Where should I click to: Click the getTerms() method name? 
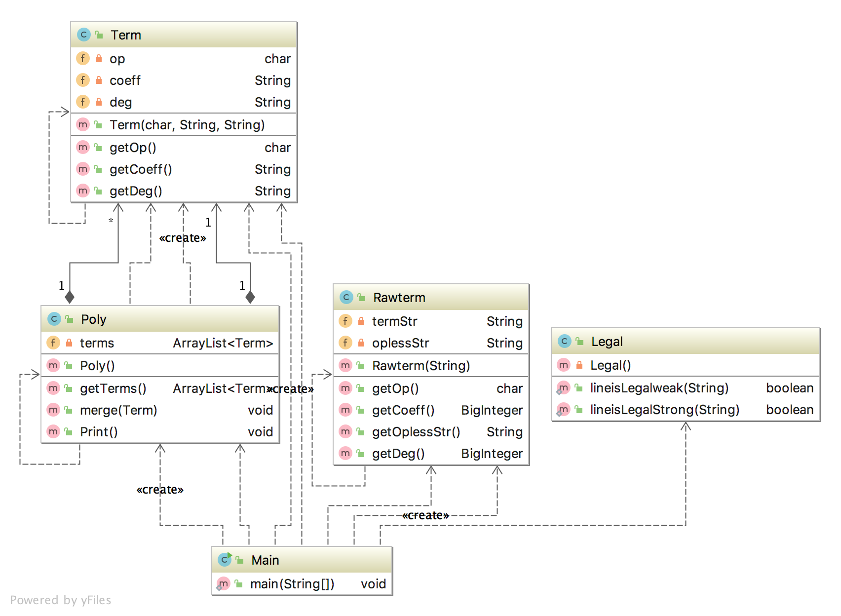[113, 388]
